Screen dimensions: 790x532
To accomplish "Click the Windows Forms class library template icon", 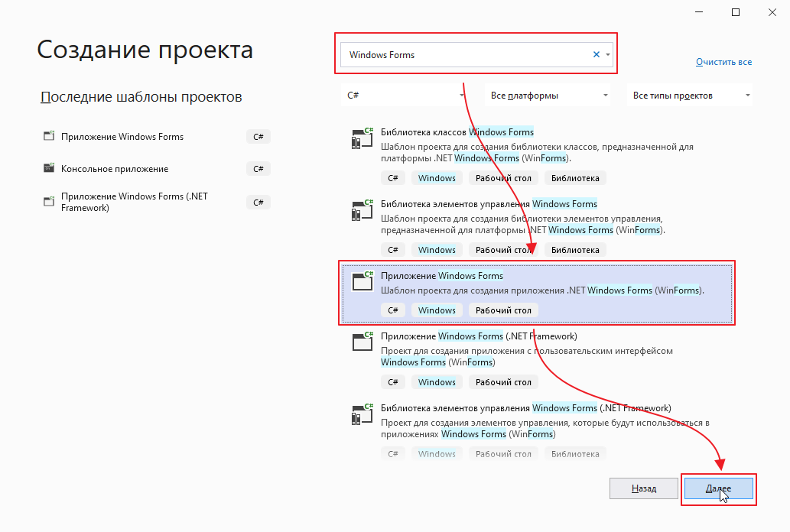I will (x=361, y=138).
